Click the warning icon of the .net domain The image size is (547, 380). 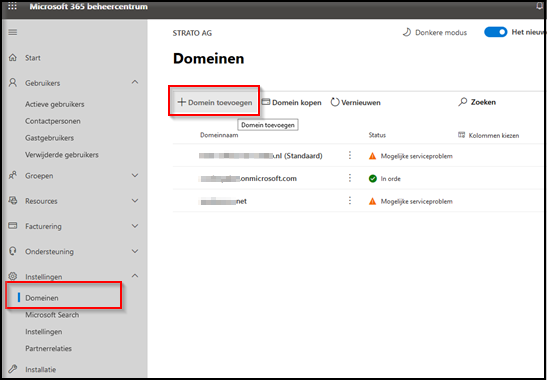(x=373, y=201)
